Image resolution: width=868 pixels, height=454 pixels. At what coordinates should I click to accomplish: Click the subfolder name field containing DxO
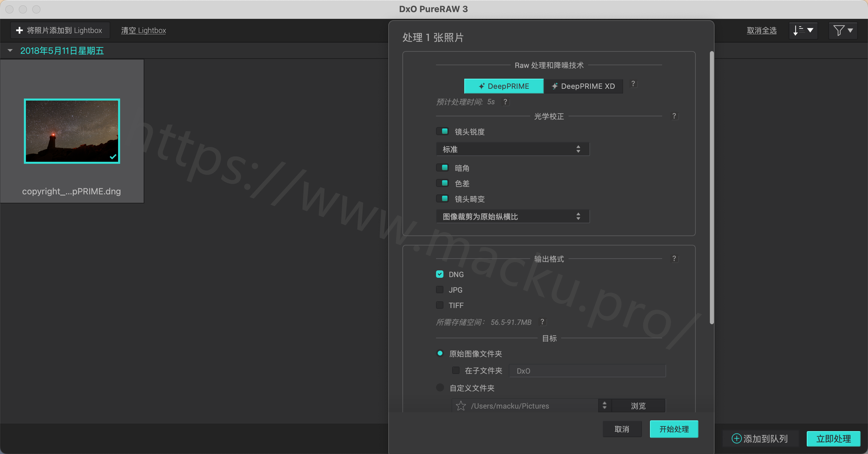[587, 371]
